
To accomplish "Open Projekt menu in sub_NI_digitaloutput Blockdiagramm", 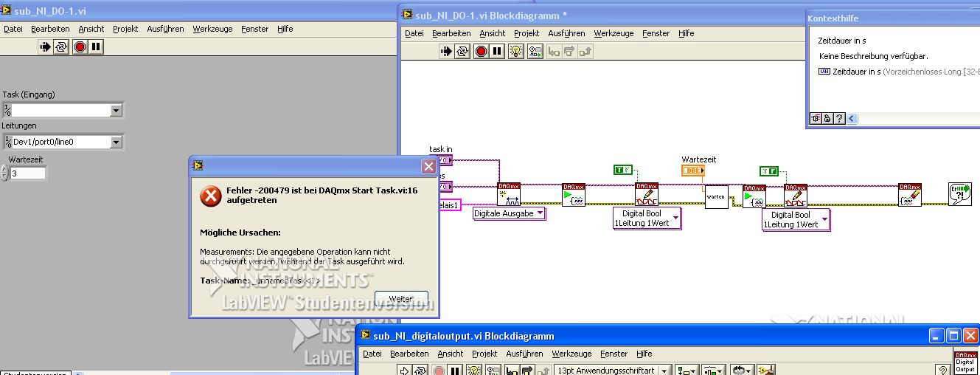I will 486,354.
